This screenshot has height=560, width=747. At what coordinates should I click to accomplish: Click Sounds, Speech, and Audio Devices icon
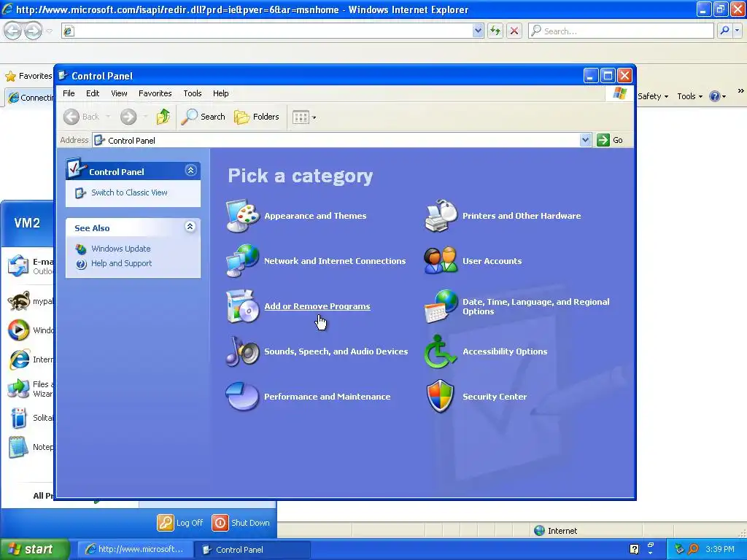[x=242, y=351]
